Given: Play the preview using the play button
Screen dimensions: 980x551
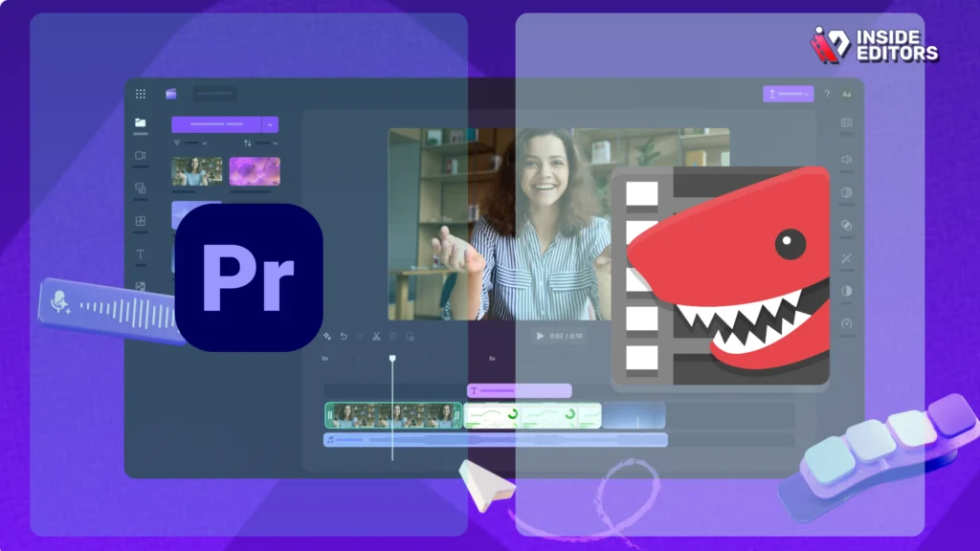Looking at the screenshot, I should click(540, 336).
